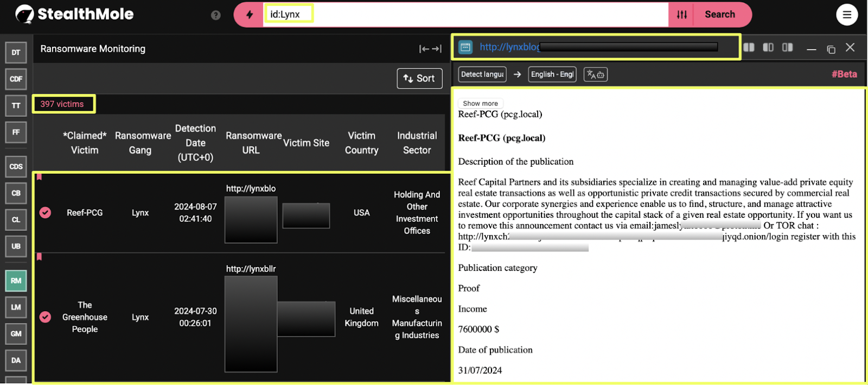868x385 pixels.
Task: Click the Detection Date column header
Action: coord(195,143)
